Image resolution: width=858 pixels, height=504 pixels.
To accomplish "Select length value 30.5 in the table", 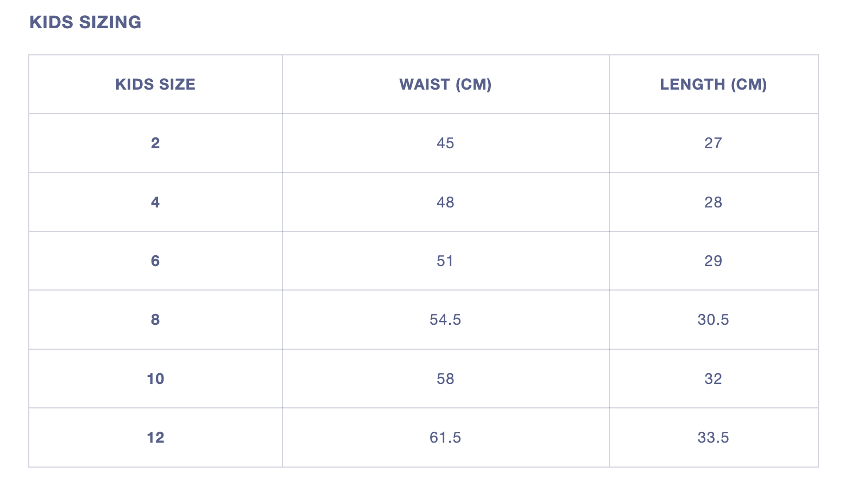I will point(713,320).
